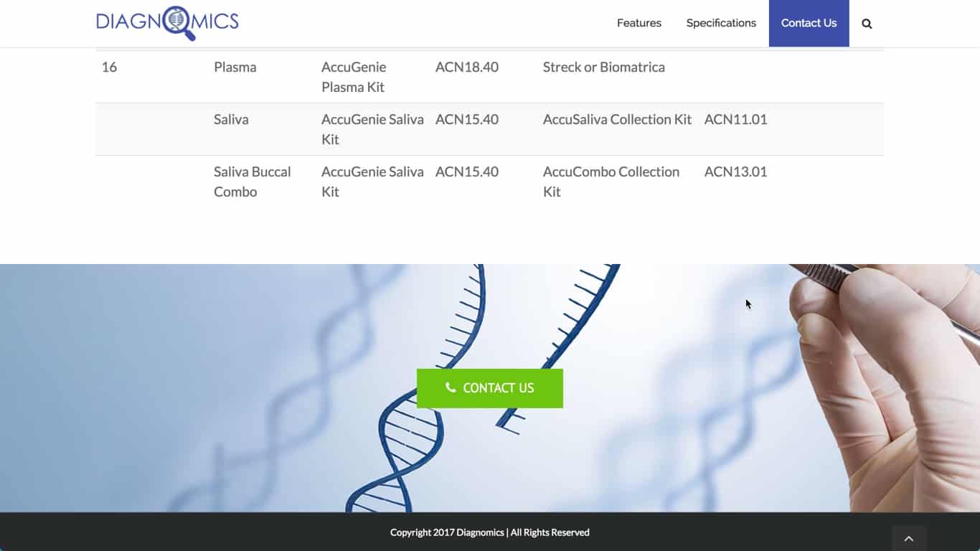The width and height of the screenshot is (980, 551).
Task: Click the scroll-to-top arrow button
Action: tap(909, 538)
